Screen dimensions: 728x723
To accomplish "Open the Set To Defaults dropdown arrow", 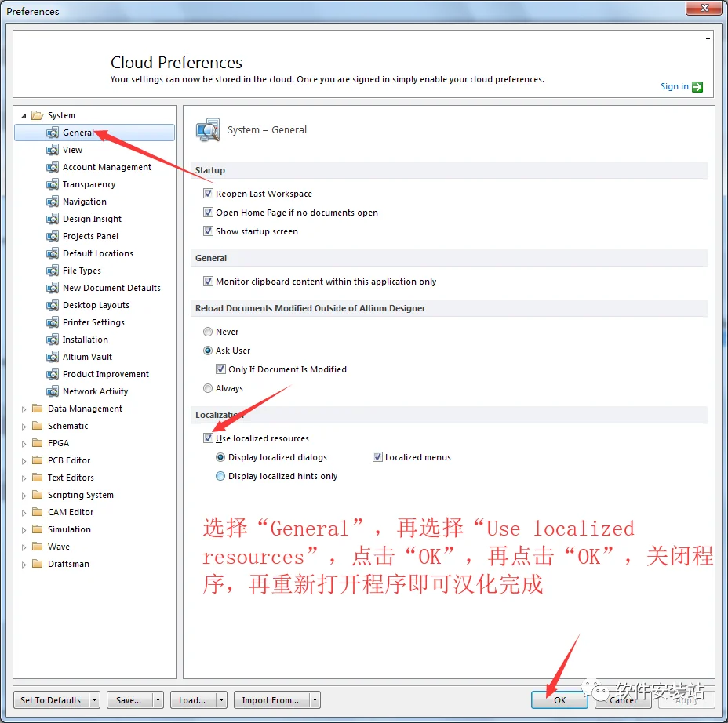I will [x=94, y=699].
